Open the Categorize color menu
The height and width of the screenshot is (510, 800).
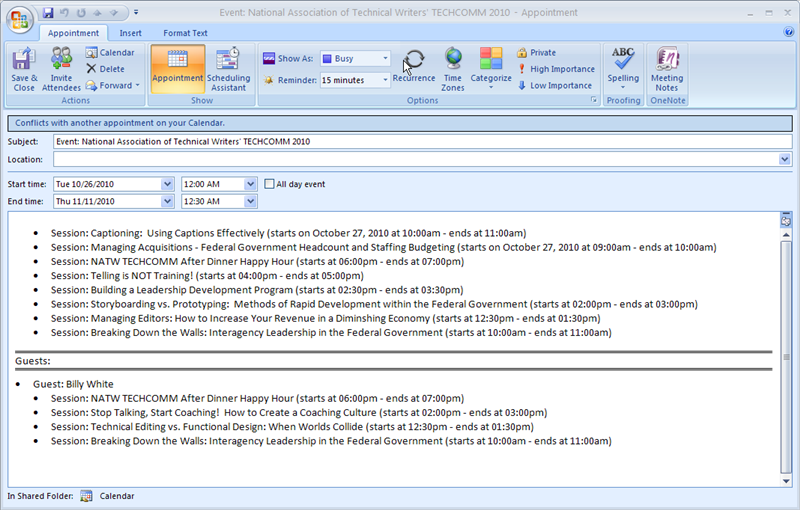pyautogui.click(x=491, y=68)
